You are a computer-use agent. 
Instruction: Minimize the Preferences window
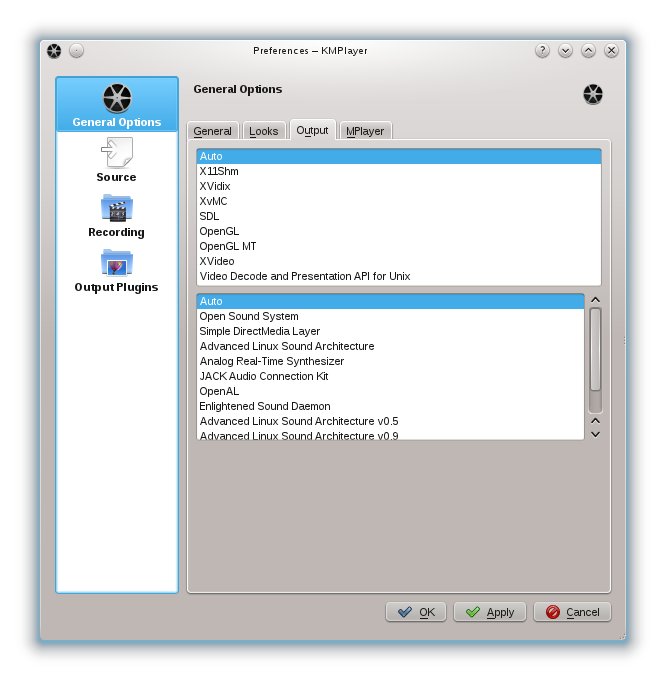tap(565, 51)
